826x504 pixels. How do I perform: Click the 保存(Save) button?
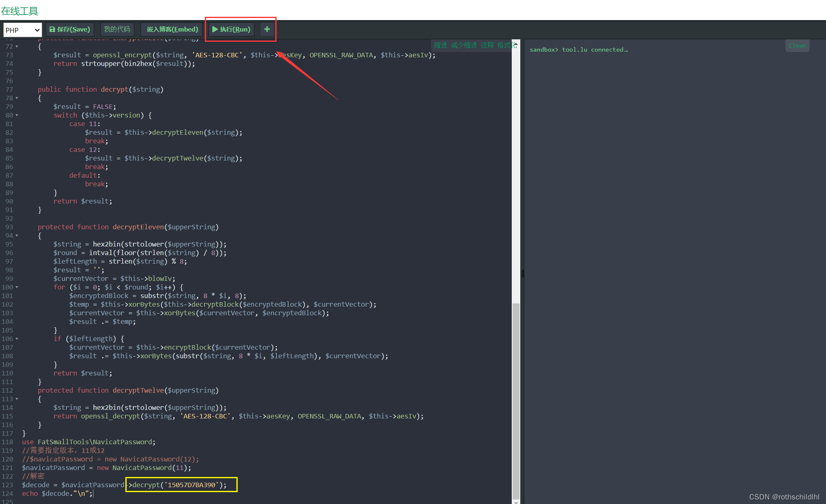[x=70, y=29]
